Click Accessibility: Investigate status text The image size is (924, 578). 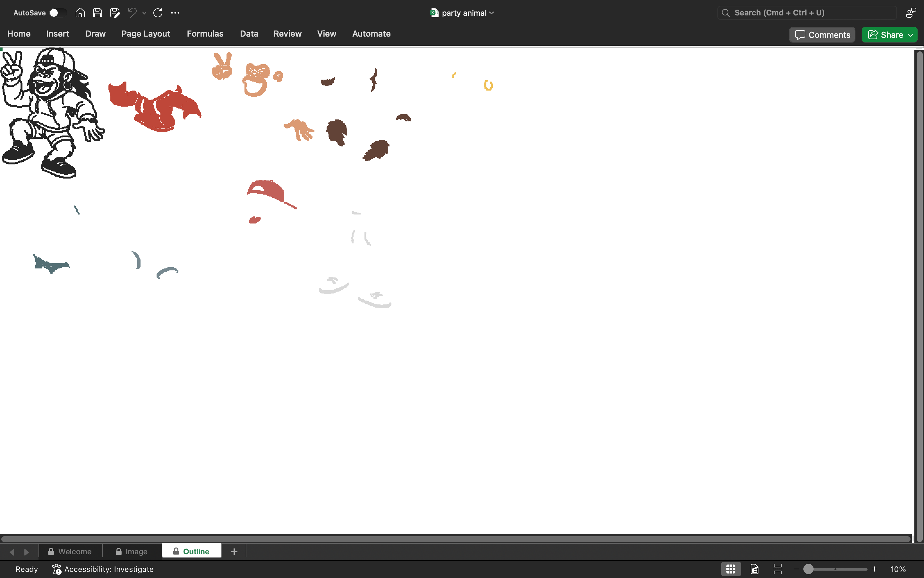point(109,569)
